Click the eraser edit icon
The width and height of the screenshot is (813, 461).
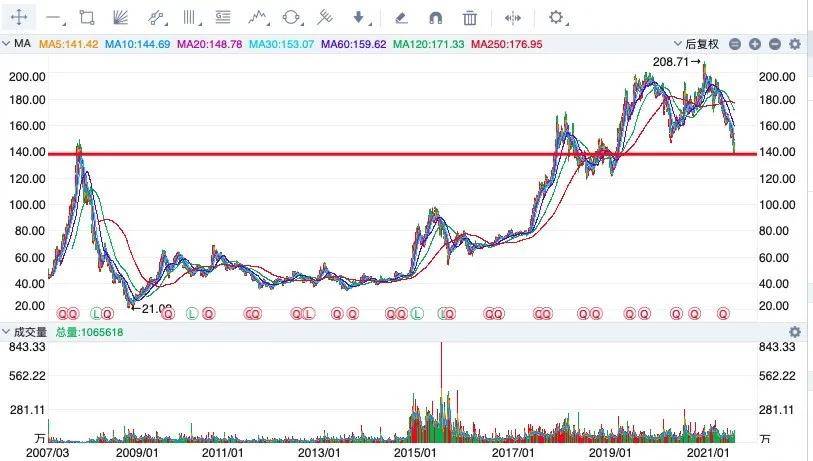tap(401, 18)
